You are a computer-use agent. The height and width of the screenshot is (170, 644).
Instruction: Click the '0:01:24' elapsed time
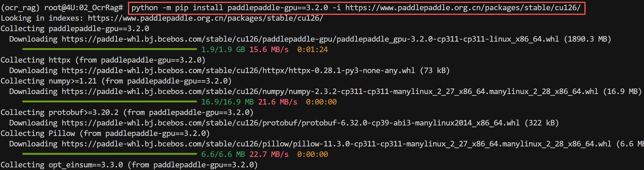pos(313,50)
